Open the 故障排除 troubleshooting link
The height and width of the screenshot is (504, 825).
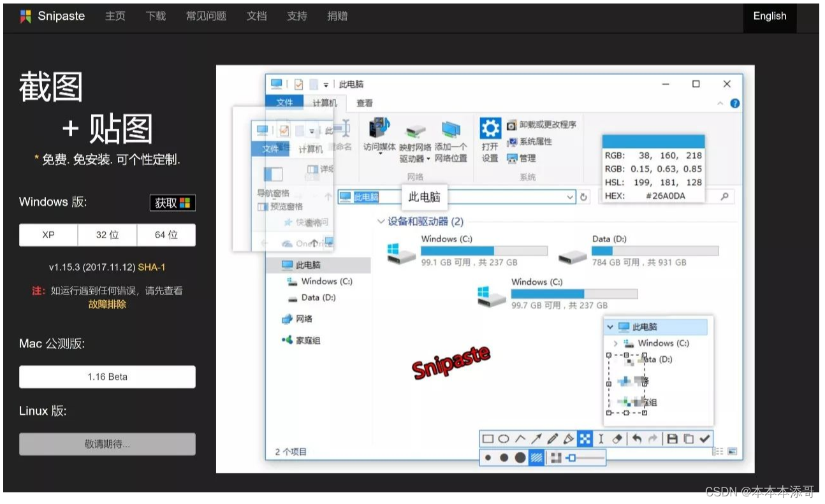click(107, 305)
